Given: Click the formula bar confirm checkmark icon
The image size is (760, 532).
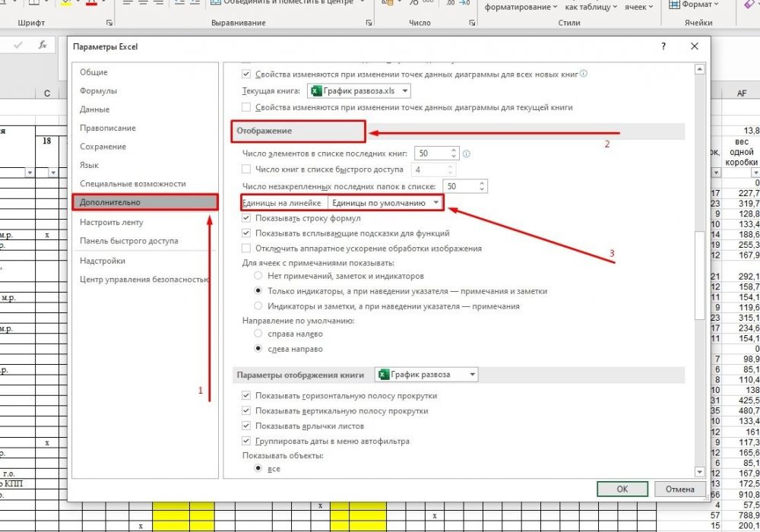Looking at the screenshot, I should (x=18, y=45).
